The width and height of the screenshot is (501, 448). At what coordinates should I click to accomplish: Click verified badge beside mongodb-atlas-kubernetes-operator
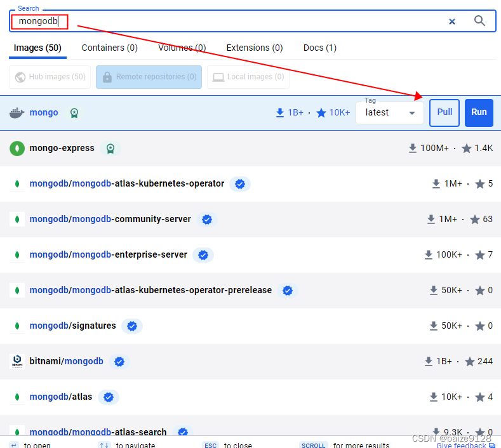tap(240, 184)
